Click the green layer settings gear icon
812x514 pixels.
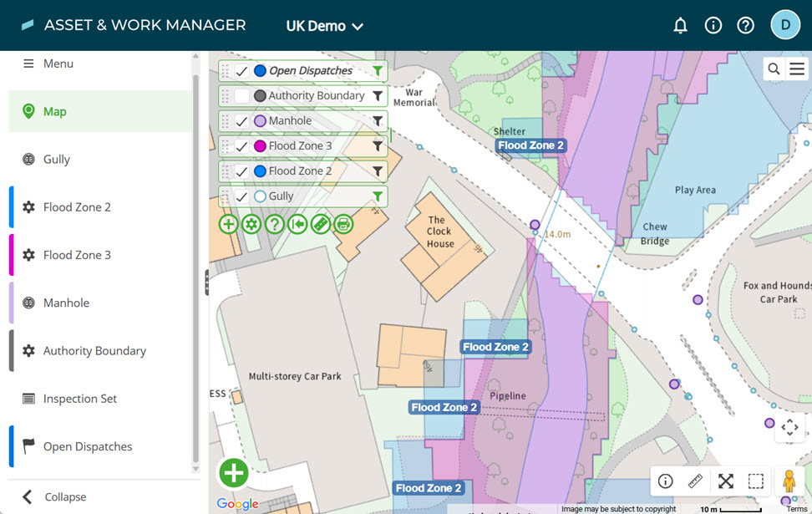(251, 224)
